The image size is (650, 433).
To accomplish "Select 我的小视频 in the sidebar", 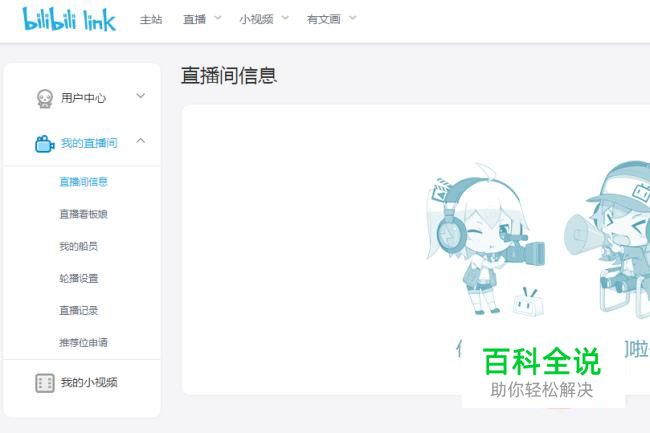I will pos(89,382).
